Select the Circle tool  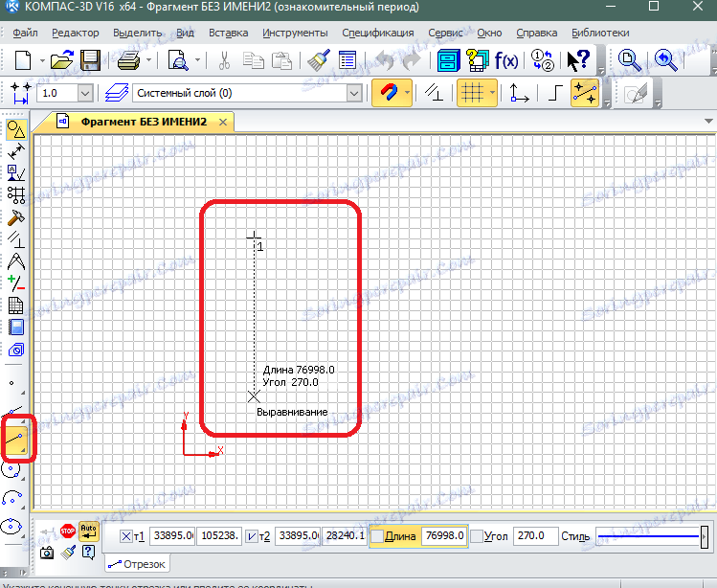(11, 469)
